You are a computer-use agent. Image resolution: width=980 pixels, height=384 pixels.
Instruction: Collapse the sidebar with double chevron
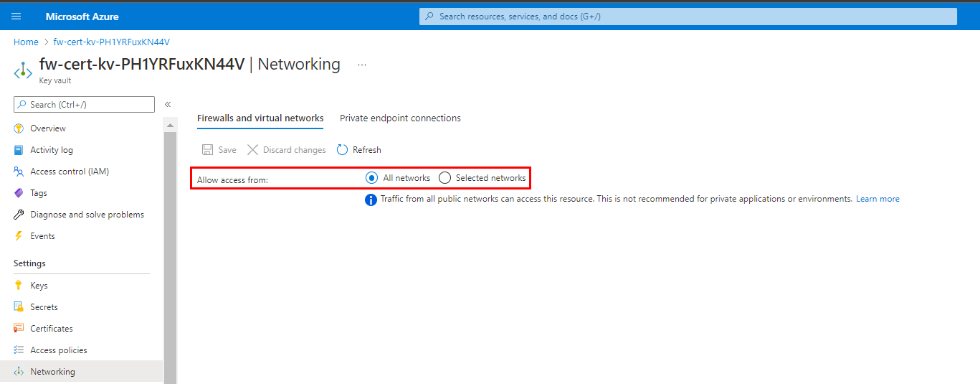[x=168, y=104]
